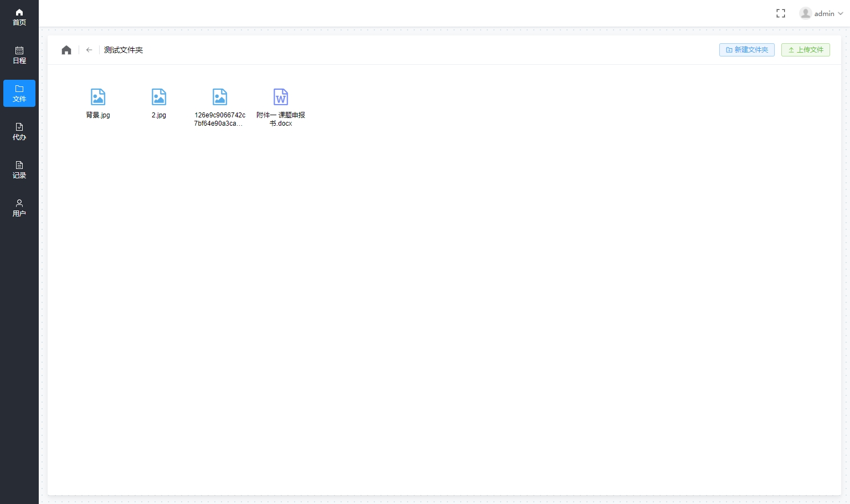The image size is (850, 504).
Task: Select the Word document file icon
Action: pos(281,97)
